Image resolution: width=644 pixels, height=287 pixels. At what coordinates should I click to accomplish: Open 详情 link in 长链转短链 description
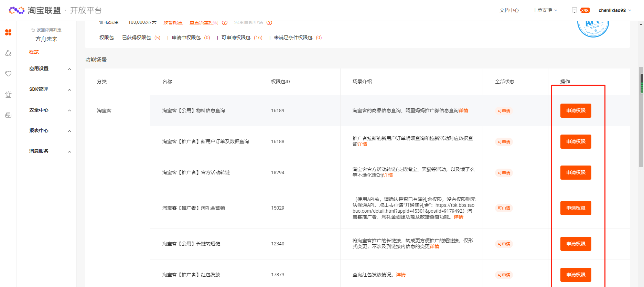tap(434, 246)
